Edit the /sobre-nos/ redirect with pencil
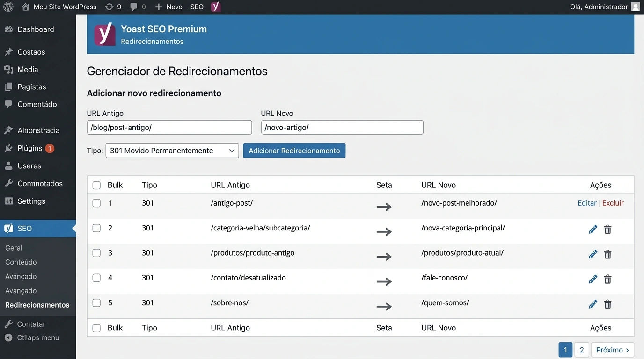The image size is (644, 359). 593,304
